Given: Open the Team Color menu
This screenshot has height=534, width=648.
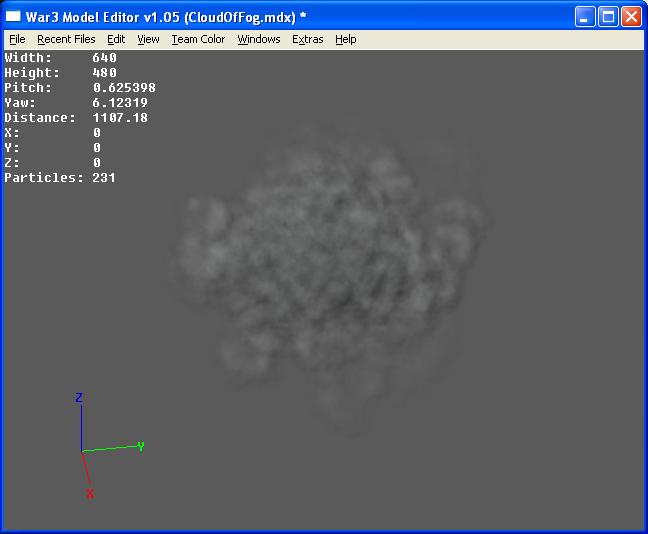Looking at the screenshot, I should pyautogui.click(x=198, y=39).
